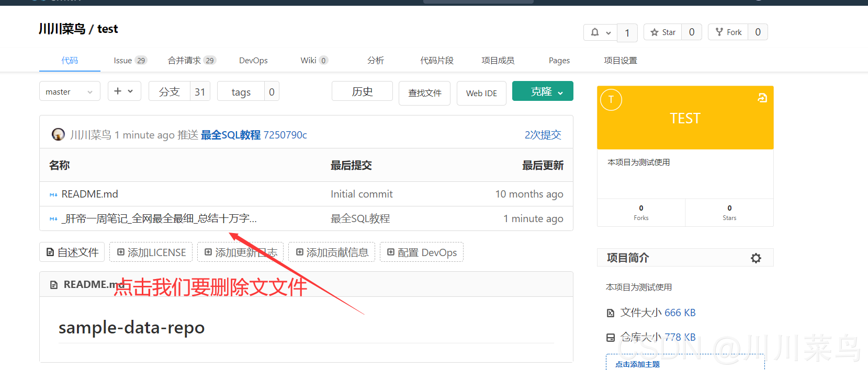Open the 最全SQL教程 commit message link

230,135
